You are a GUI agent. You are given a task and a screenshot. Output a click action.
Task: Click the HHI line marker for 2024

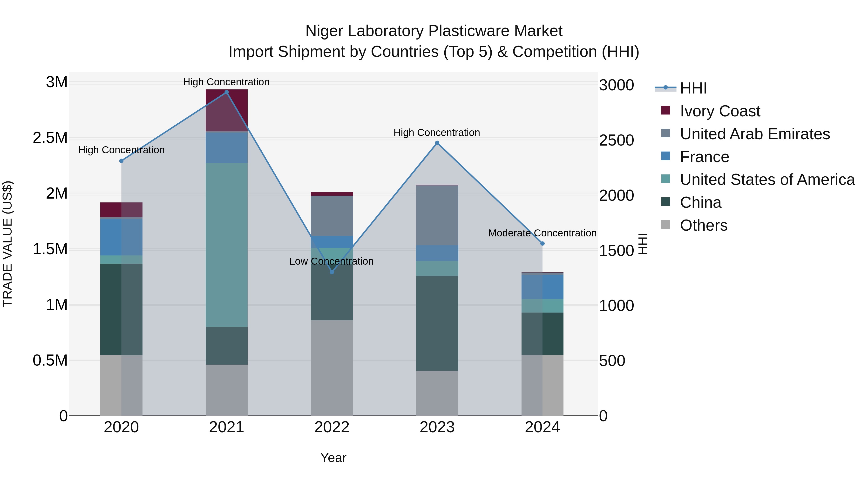(x=542, y=243)
